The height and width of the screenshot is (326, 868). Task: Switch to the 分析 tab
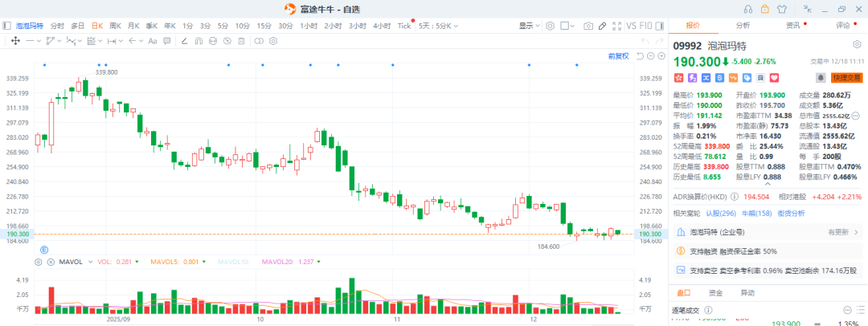point(743,26)
